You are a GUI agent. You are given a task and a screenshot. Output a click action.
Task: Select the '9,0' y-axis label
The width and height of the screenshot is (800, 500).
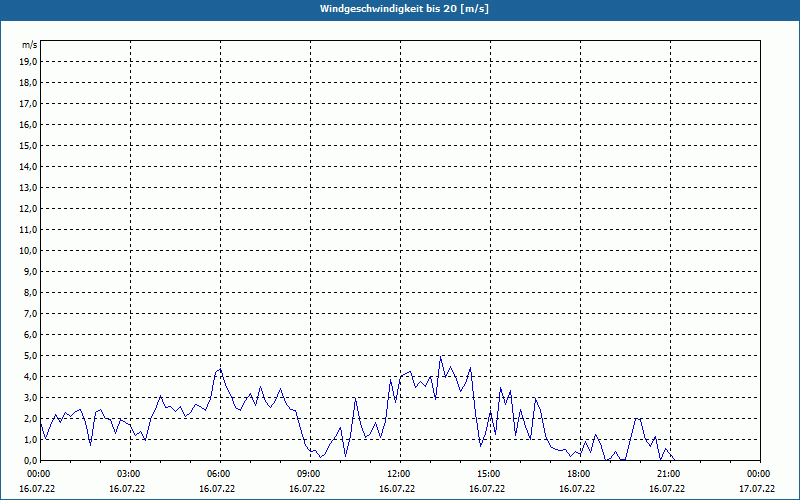(x=30, y=271)
